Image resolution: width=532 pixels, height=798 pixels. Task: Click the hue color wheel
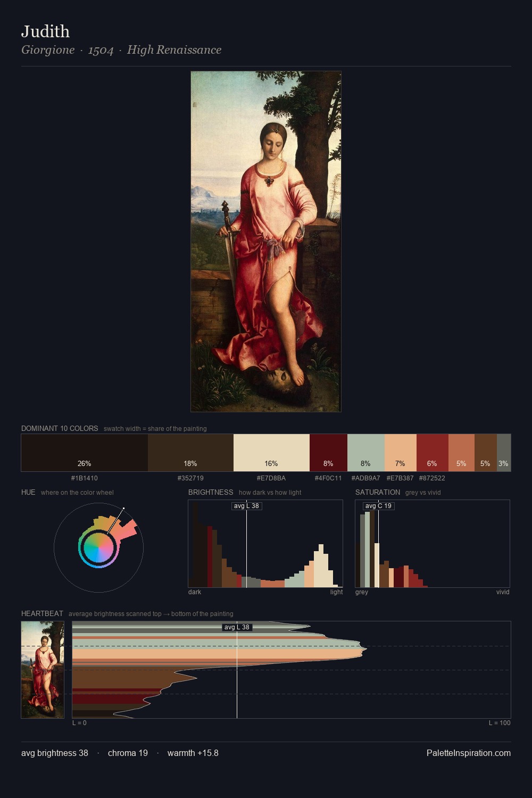tap(98, 547)
